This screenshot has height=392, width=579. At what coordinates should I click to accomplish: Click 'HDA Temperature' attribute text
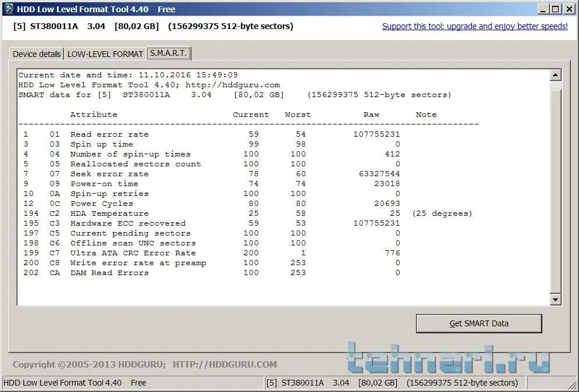click(109, 213)
